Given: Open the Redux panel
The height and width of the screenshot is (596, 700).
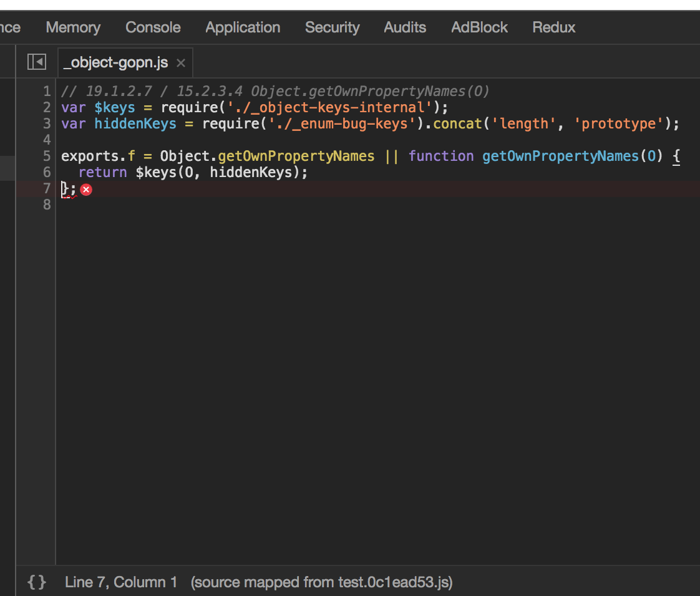Looking at the screenshot, I should pos(553,27).
